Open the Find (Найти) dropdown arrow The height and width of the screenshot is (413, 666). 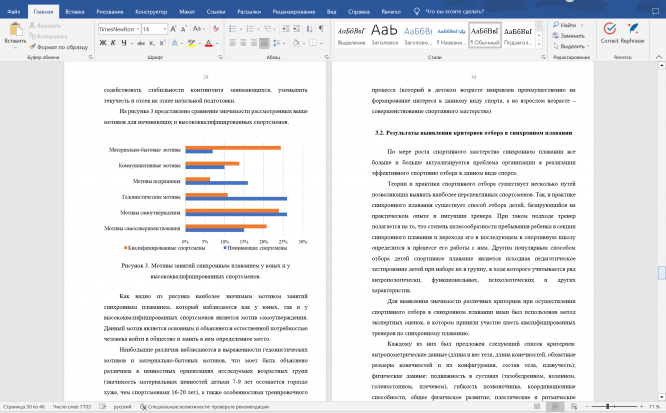582,25
